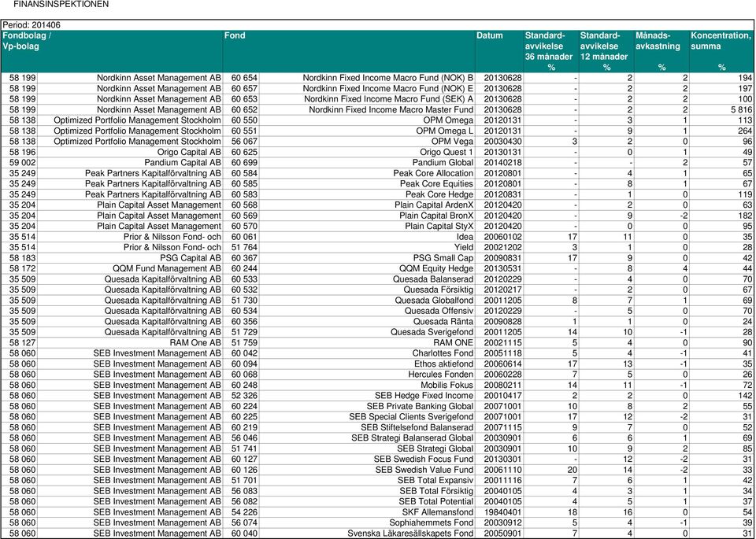Select the SEB Swedish Value Fund
The image size is (756, 539).
[x=424, y=470]
